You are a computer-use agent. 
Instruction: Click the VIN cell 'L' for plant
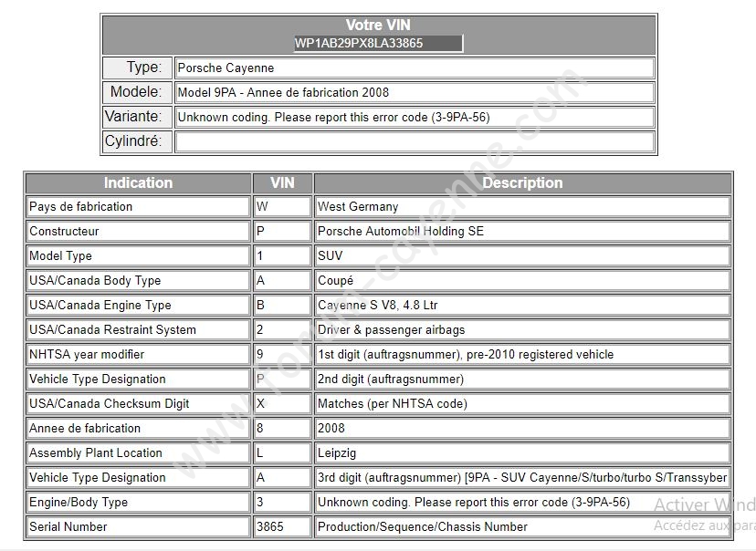(x=282, y=452)
